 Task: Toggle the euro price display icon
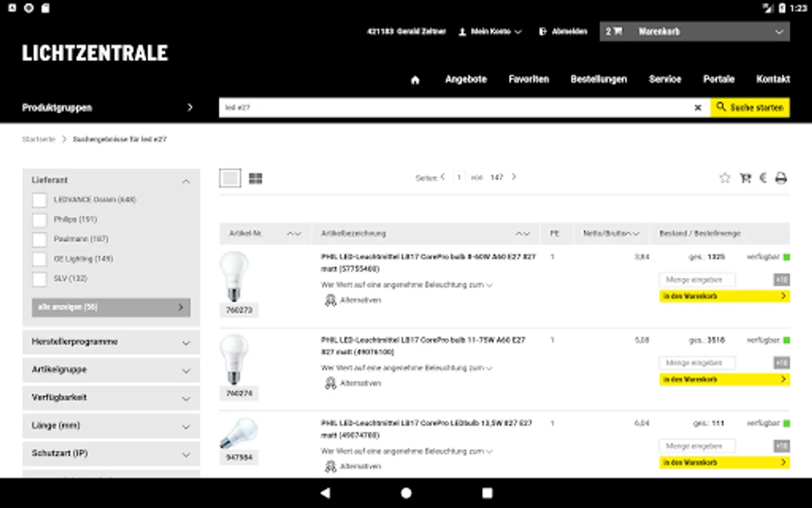click(763, 178)
